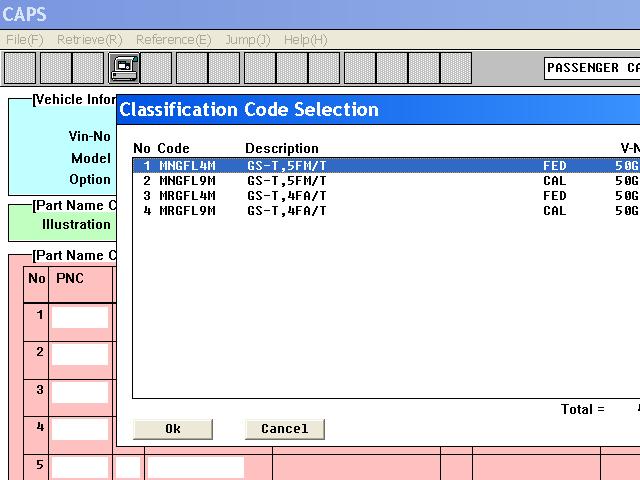Confirm selection with the Ok button
The width and height of the screenshot is (640, 480).
(173, 429)
